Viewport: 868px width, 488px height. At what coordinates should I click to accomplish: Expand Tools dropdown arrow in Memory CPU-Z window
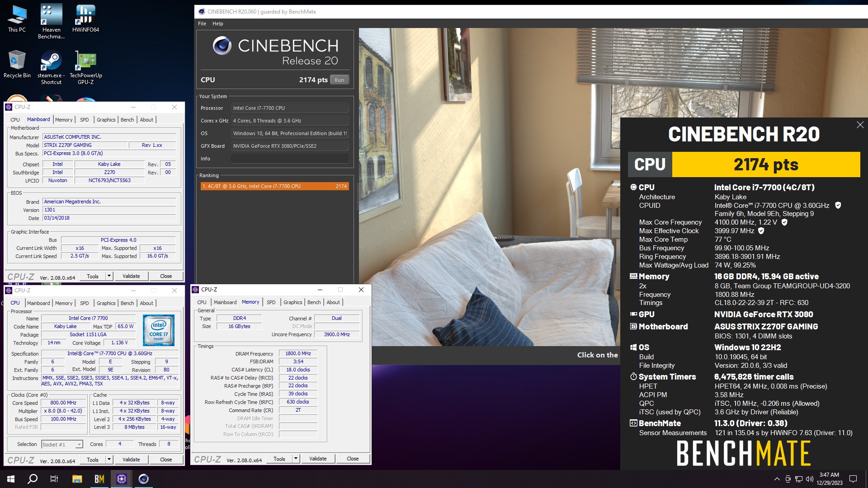(296, 459)
